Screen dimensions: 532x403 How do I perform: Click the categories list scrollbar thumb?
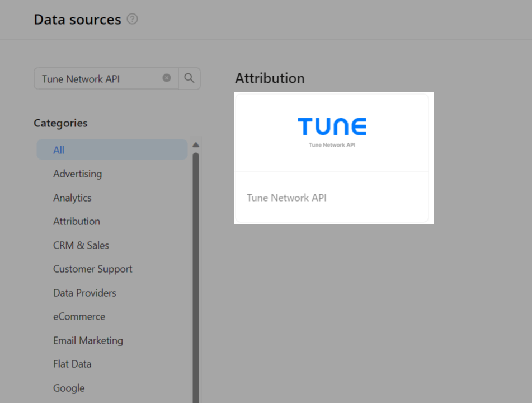point(196,278)
